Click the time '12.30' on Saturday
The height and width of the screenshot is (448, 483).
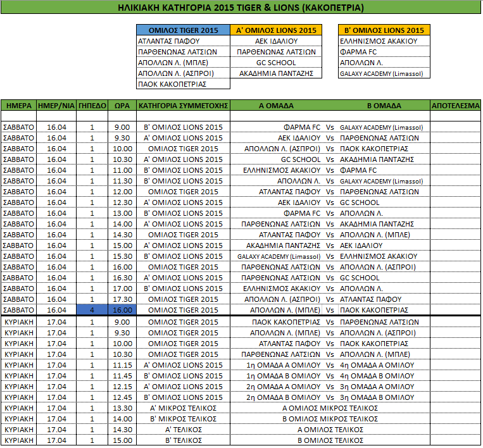(x=122, y=202)
